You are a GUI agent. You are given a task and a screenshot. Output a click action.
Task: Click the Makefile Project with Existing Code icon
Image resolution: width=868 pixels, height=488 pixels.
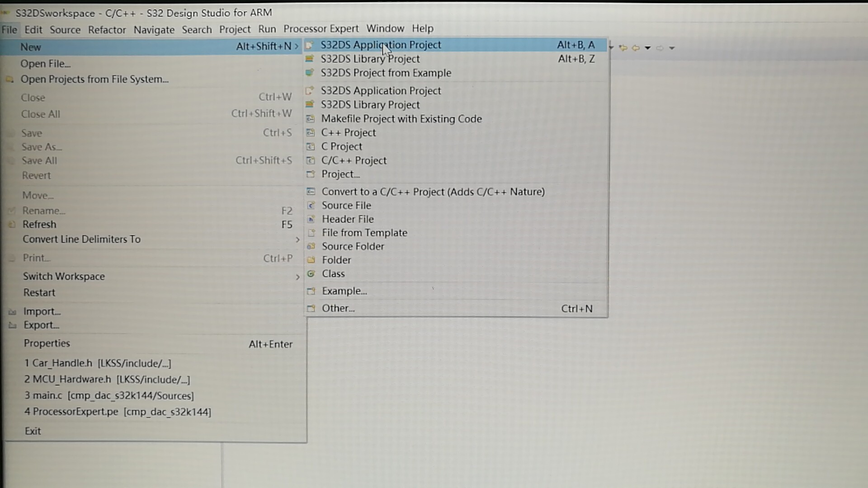[x=310, y=119]
